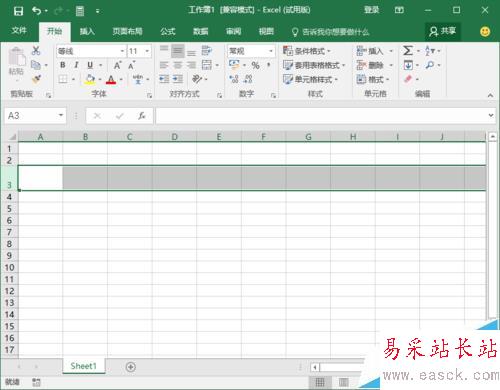Viewport: 500px width, 390px height.
Task: Align text right
Action: click(x=191, y=65)
